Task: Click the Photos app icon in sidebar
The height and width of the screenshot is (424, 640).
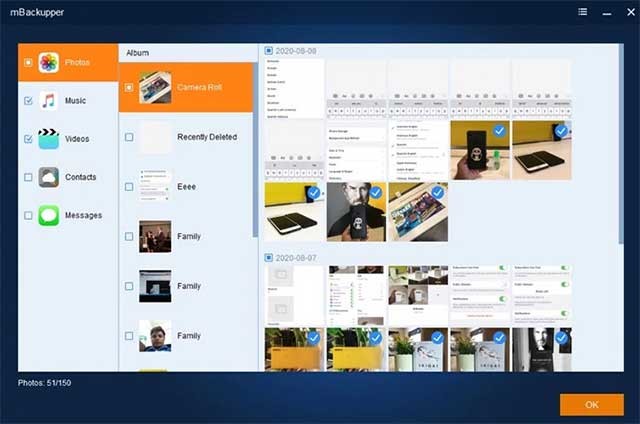Action: (48, 63)
